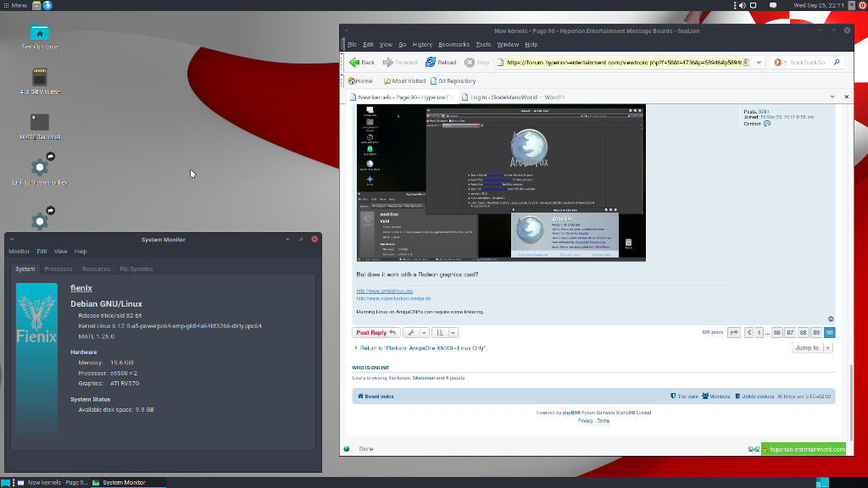868x488 pixels.
Task: Click the Stop loading button
Action: (x=477, y=63)
